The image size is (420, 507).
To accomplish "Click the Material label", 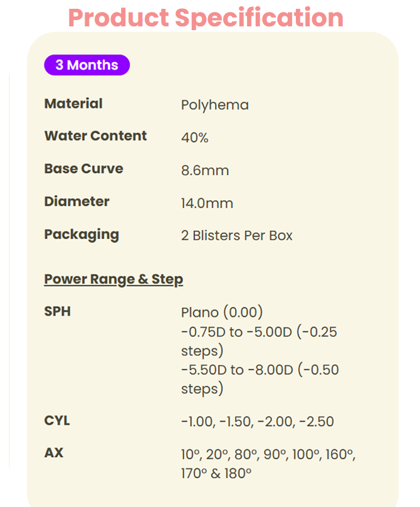I will 73,104.
